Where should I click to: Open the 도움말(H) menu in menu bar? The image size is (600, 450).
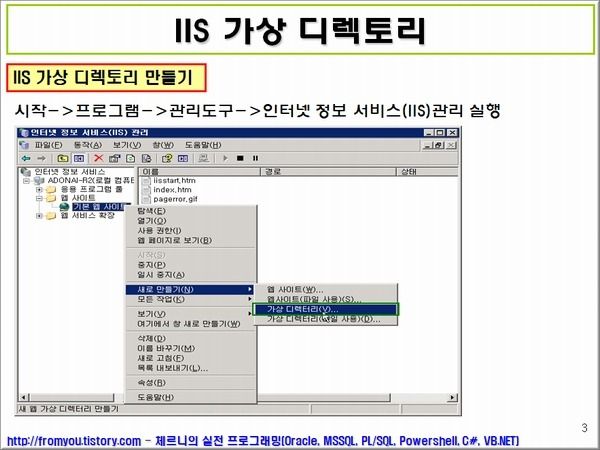coord(203,145)
